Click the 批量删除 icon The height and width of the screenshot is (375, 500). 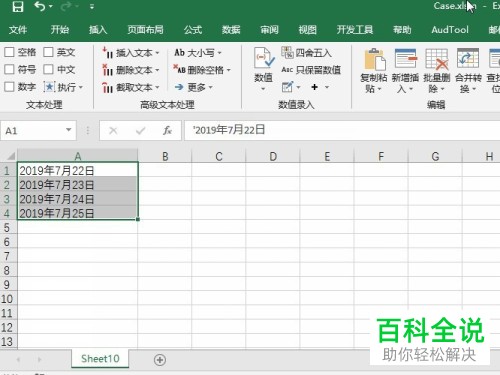[x=437, y=59]
